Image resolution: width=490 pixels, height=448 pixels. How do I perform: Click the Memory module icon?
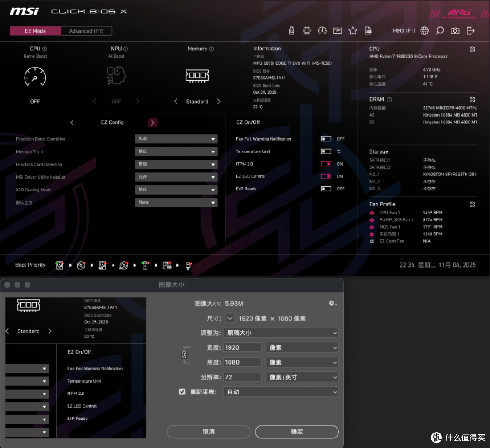(x=197, y=76)
